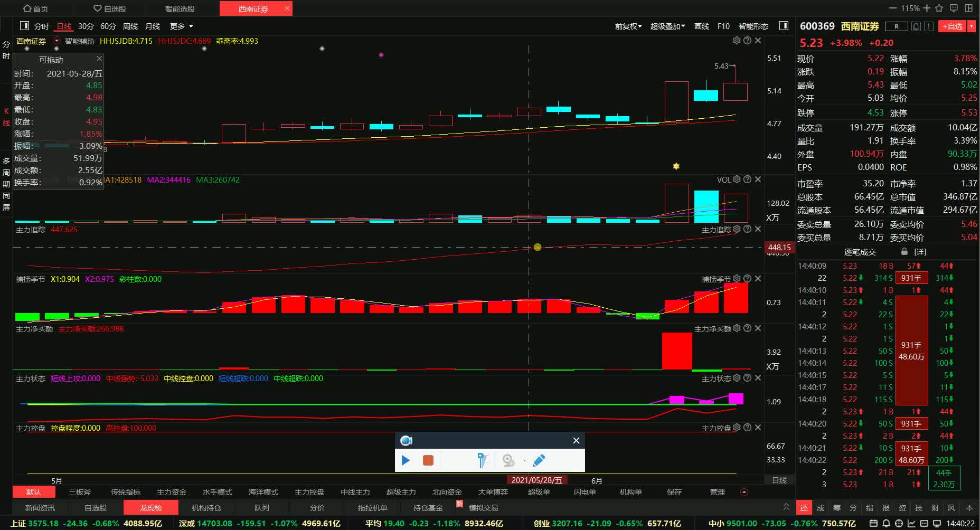Screen dimensions: 980x530
Task: Toggle left sidebar panel icon beside 分时
Action: coord(24,26)
